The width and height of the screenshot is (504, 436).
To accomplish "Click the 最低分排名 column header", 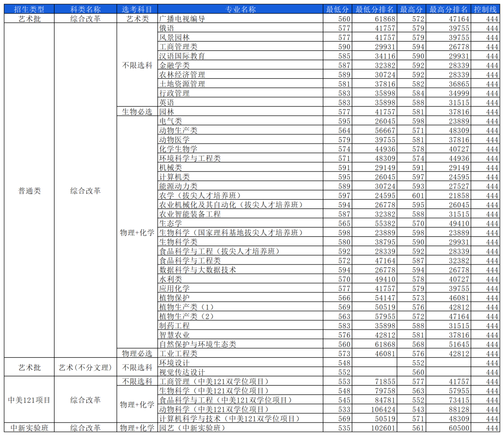I will coord(375,9).
